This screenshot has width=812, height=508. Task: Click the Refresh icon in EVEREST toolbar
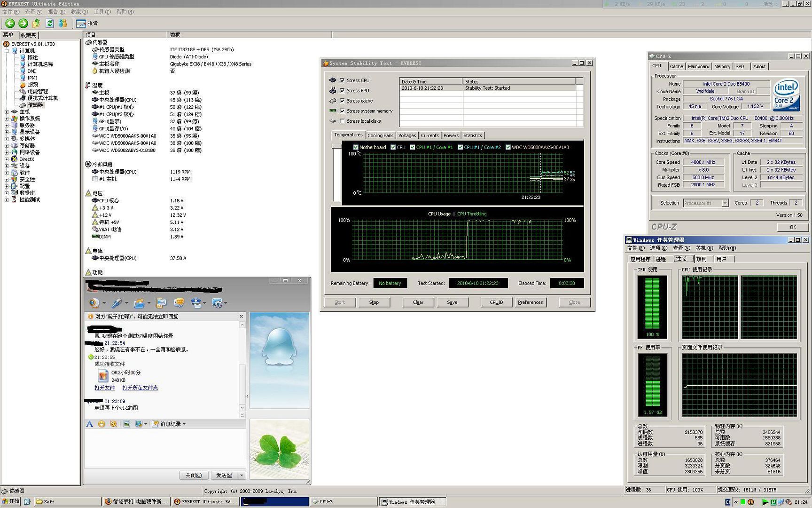click(49, 23)
